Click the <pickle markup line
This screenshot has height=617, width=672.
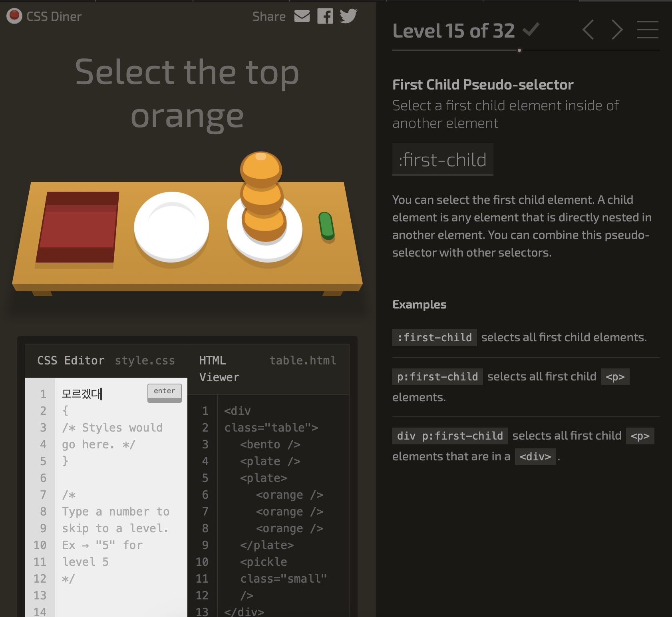tap(263, 562)
